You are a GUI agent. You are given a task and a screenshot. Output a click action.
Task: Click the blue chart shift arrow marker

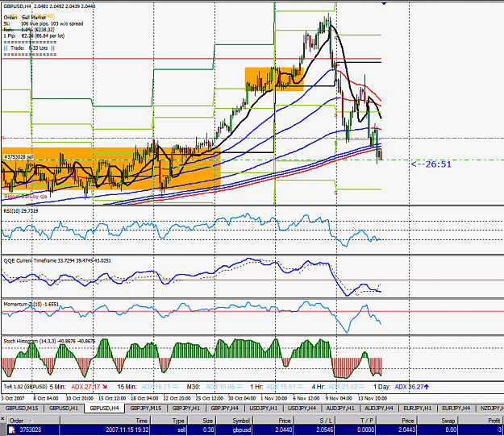[x=384, y=3]
